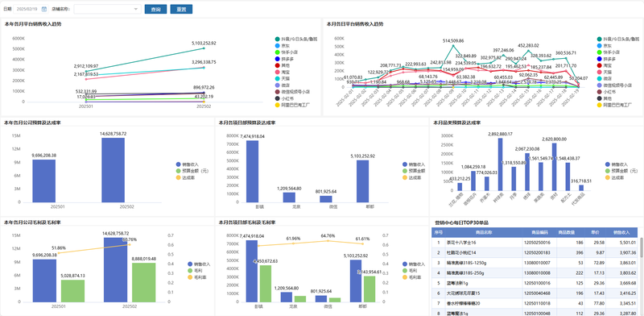Toggle 快手小店 legend in daily platform chart
The width and height of the screenshot is (644, 316).
coord(609,52)
